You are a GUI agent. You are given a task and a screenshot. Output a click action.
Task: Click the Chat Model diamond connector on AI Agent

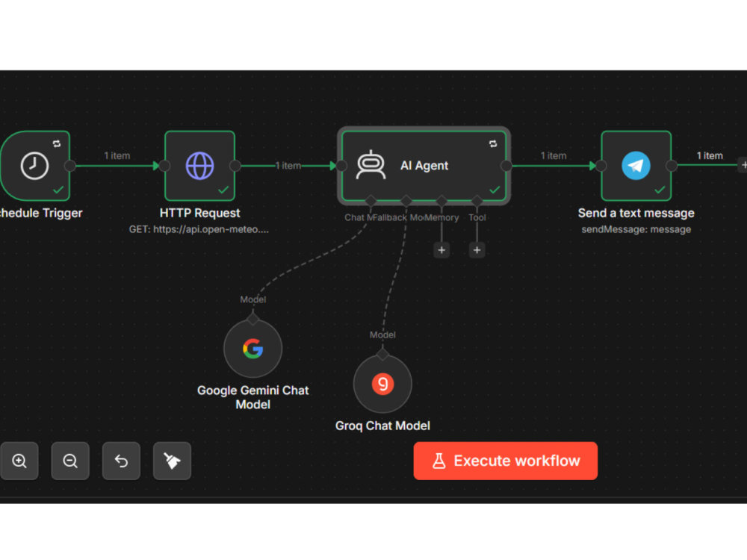tap(371, 200)
